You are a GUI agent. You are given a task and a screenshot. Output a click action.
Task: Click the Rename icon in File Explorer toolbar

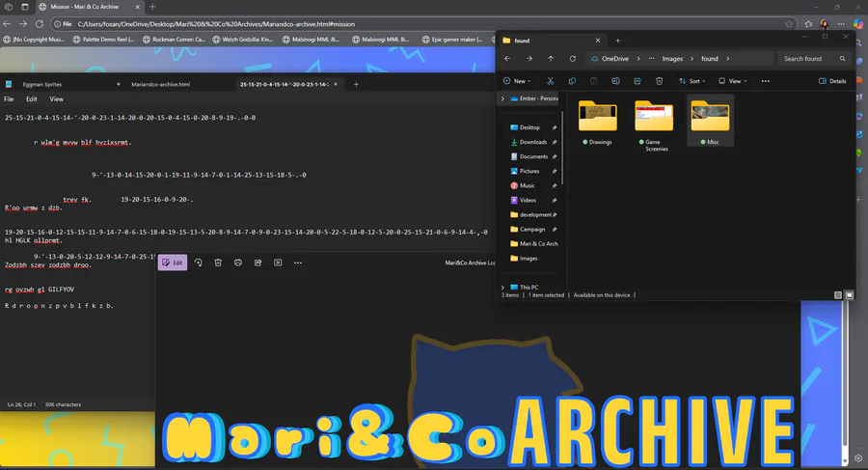pyautogui.click(x=615, y=81)
